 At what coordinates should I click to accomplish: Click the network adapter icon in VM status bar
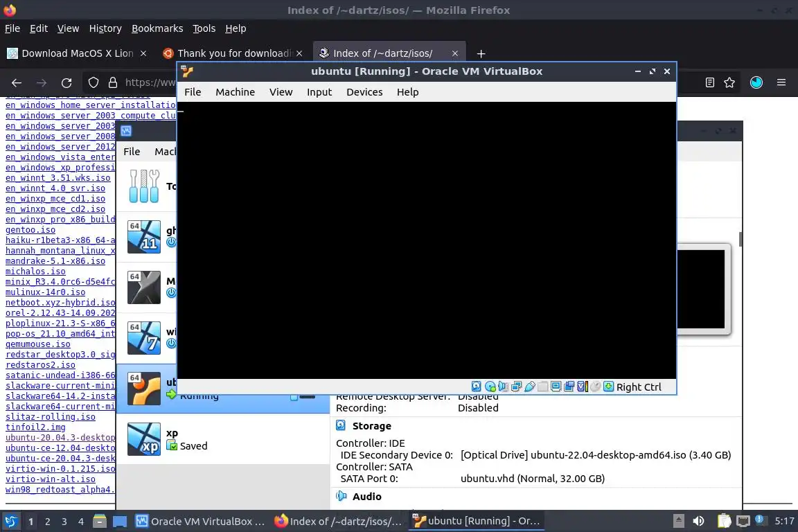(x=517, y=387)
